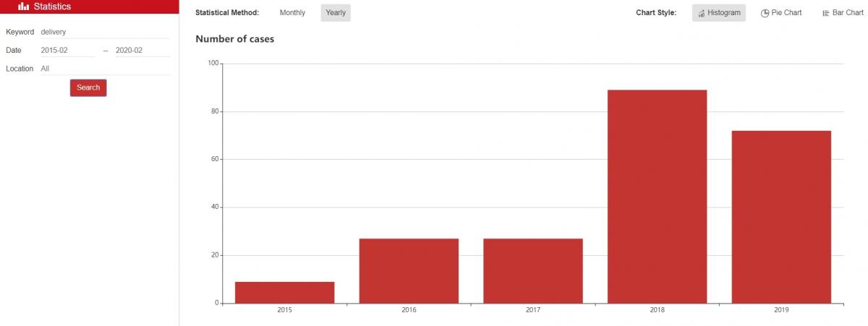Click the 2016 axis label
The width and height of the screenshot is (868, 326).
tap(409, 310)
